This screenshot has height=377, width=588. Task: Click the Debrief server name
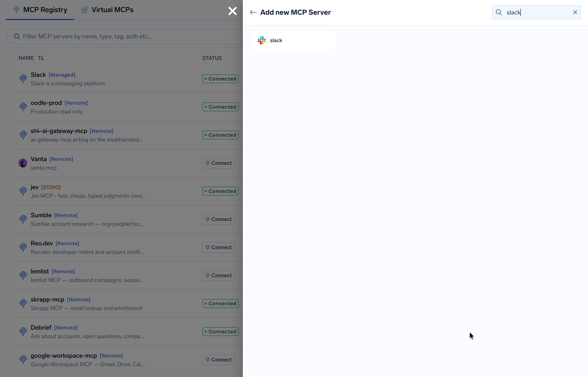pos(41,328)
